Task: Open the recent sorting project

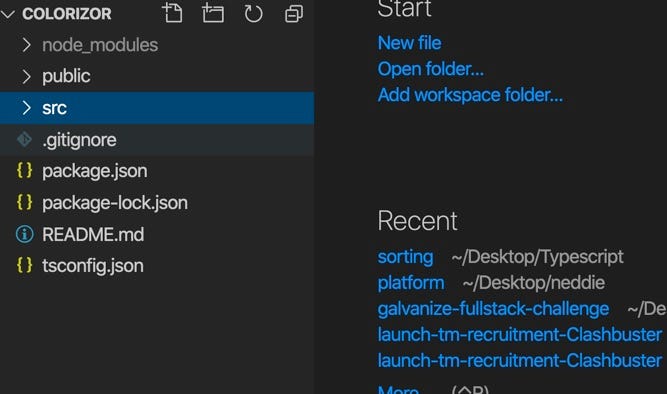Action: pos(405,257)
